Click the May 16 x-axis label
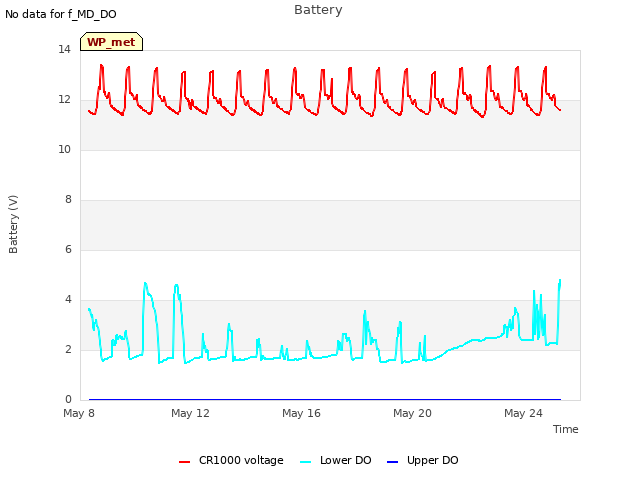The height and width of the screenshot is (480, 640). click(301, 413)
